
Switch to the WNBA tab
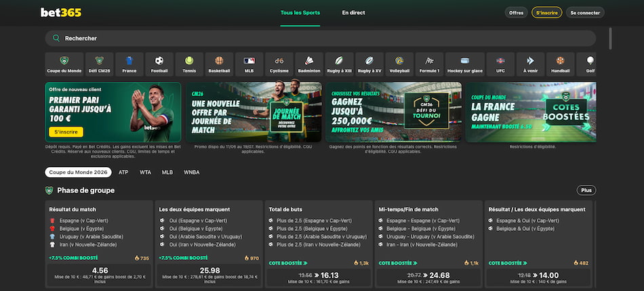(192, 172)
